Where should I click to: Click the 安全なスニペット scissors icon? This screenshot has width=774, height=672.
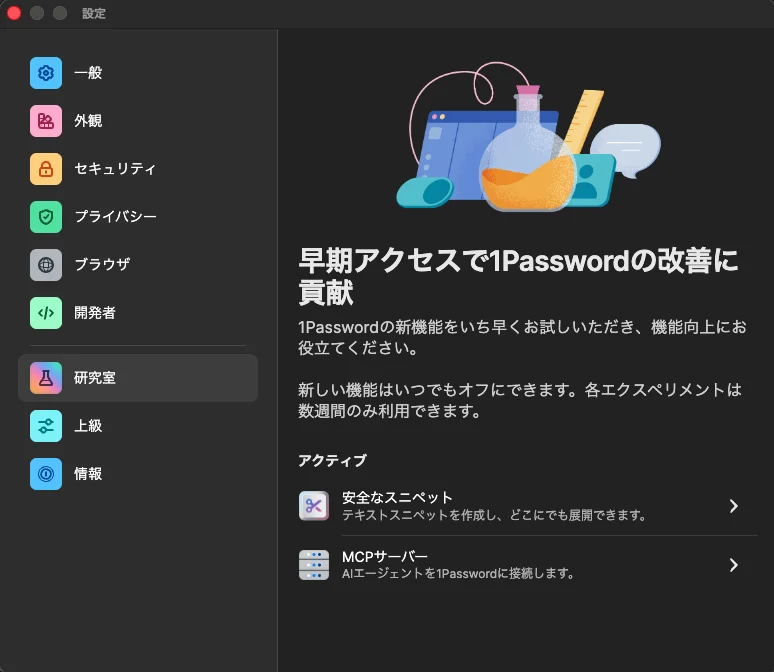pos(314,506)
